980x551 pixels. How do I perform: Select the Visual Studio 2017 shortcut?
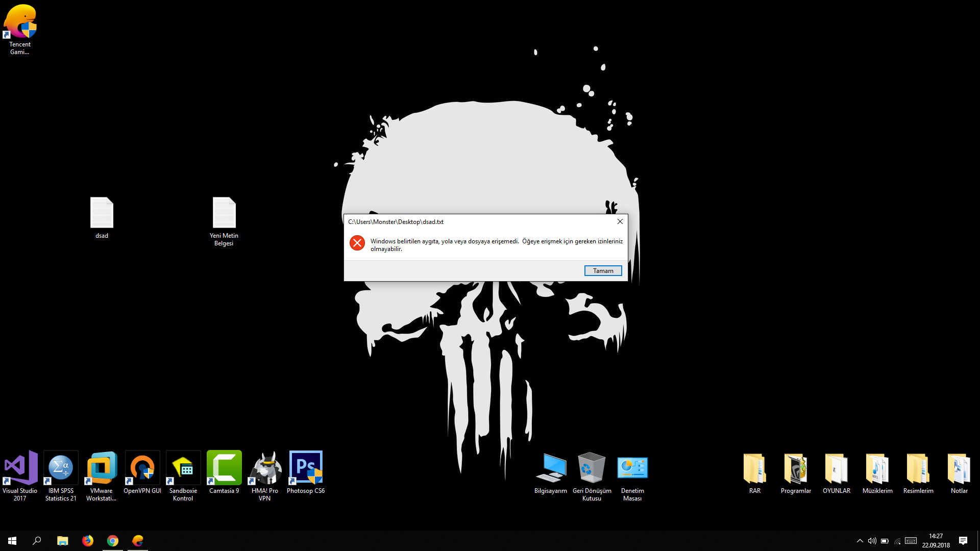click(x=20, y=475)
